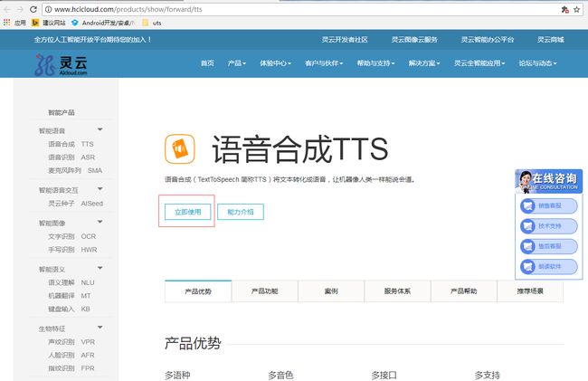Click the 技术支持 consultation chat button
588x381 pixels.
(548, 226)
